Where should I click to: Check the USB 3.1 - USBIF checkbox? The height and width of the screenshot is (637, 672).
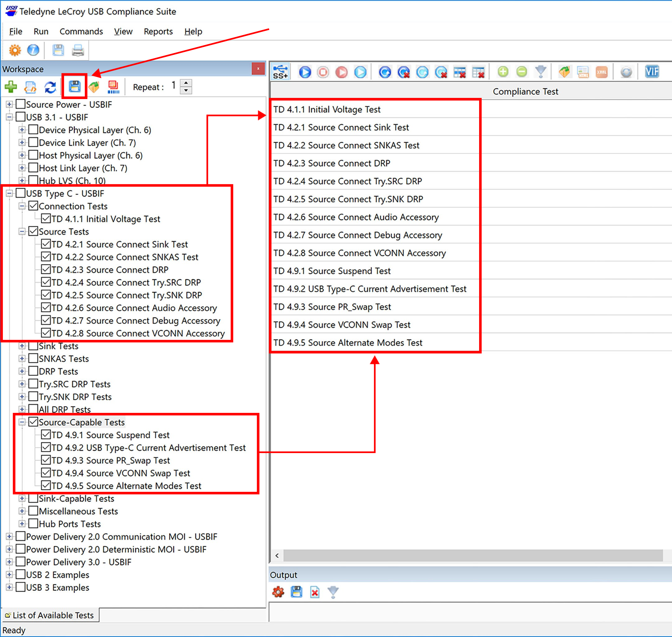point(21,117)
